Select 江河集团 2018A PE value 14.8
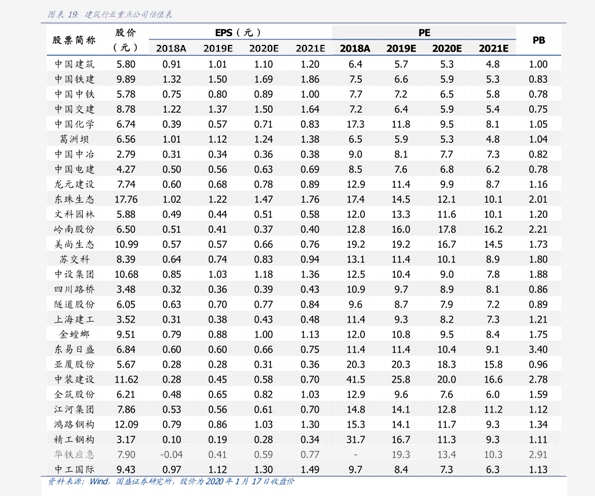 (356, 409)
